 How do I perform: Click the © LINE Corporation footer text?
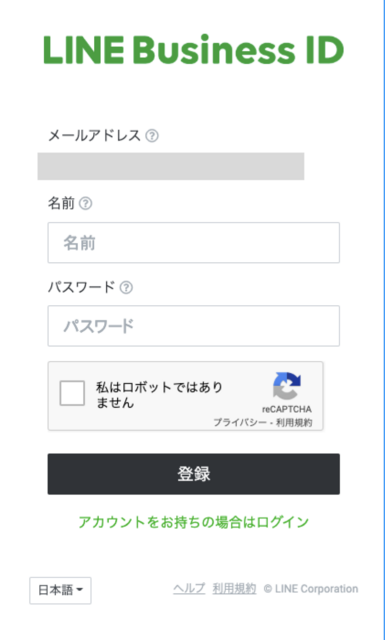311,589
